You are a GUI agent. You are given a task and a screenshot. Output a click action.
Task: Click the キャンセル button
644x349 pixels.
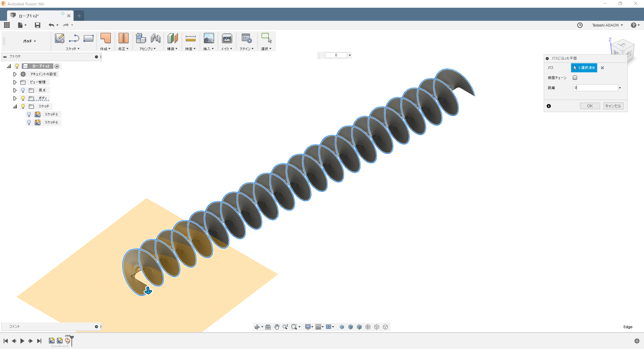pos(613,106)
